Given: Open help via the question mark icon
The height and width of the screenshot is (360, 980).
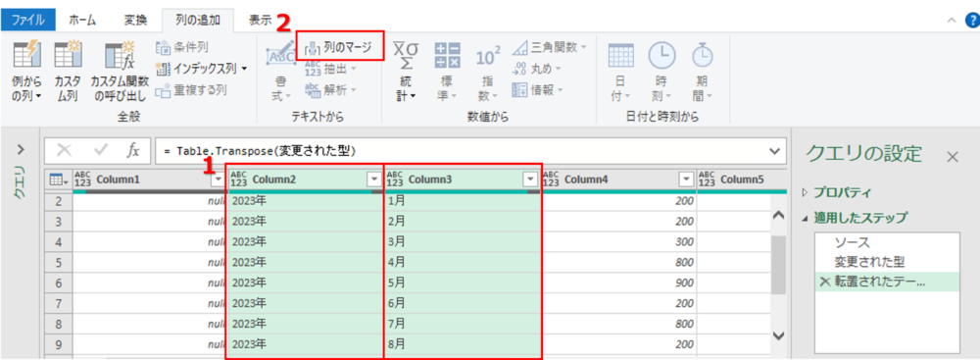Looking at the screenshot, I should 972,20.
